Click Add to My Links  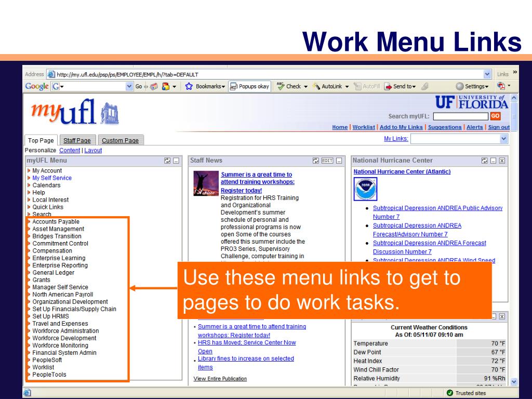[401, 127]
